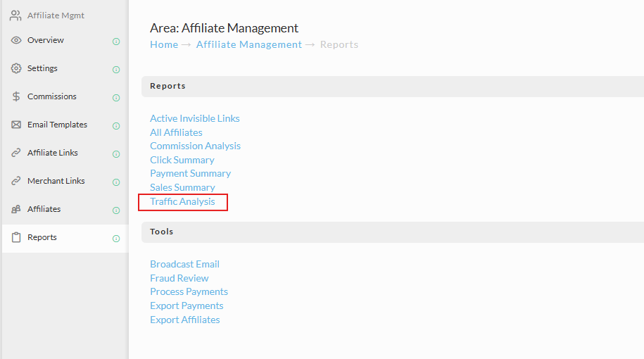Click the info icon next to Settings
The height and width of the screenshot is (359, 644).
tap(116, 70)
